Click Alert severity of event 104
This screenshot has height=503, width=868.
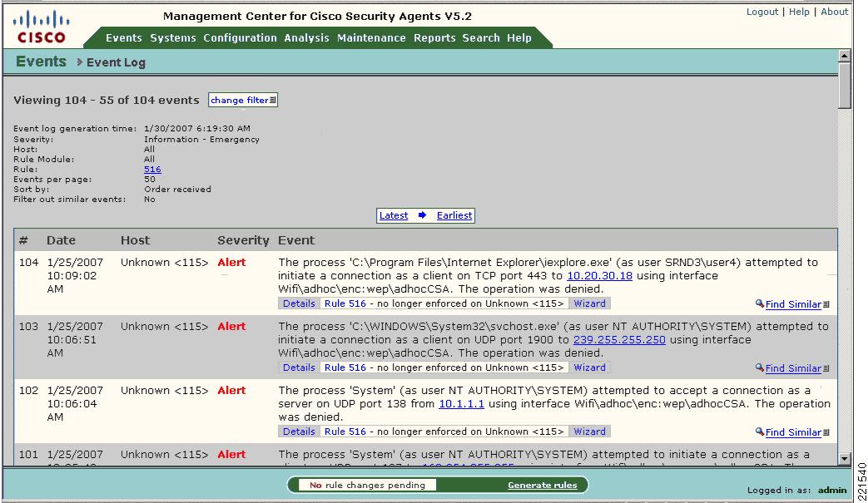pyautogui.click(x=231, y=262)
